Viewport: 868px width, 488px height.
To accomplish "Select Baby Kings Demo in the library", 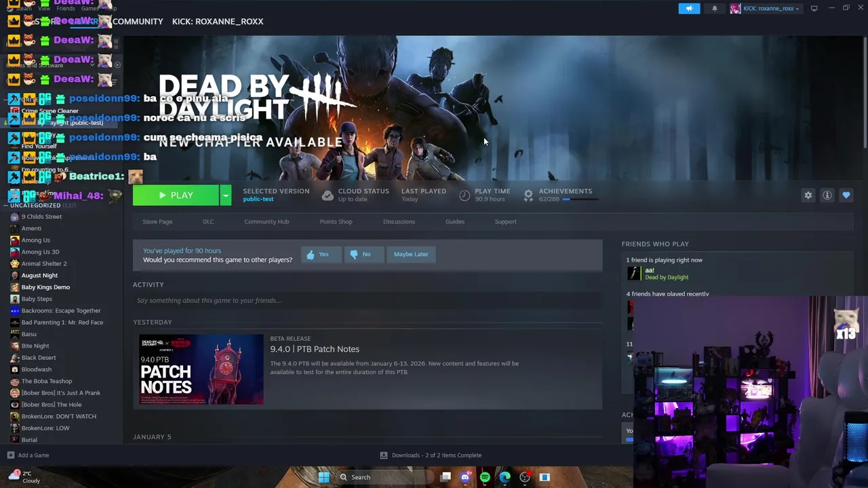I will point(45,287).
